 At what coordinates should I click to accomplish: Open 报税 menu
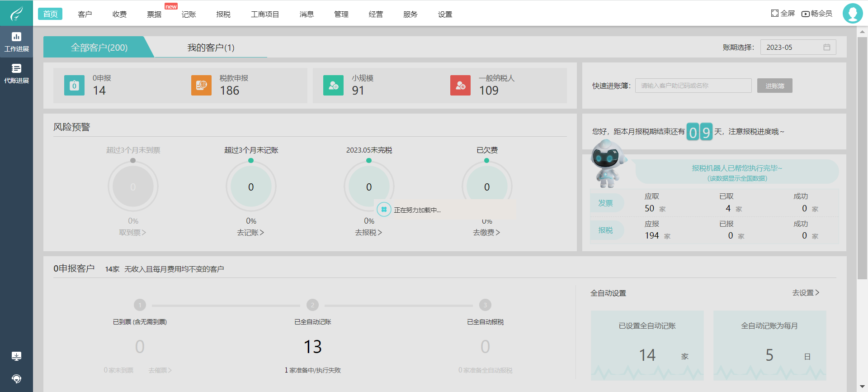click(x=223, y=14)
